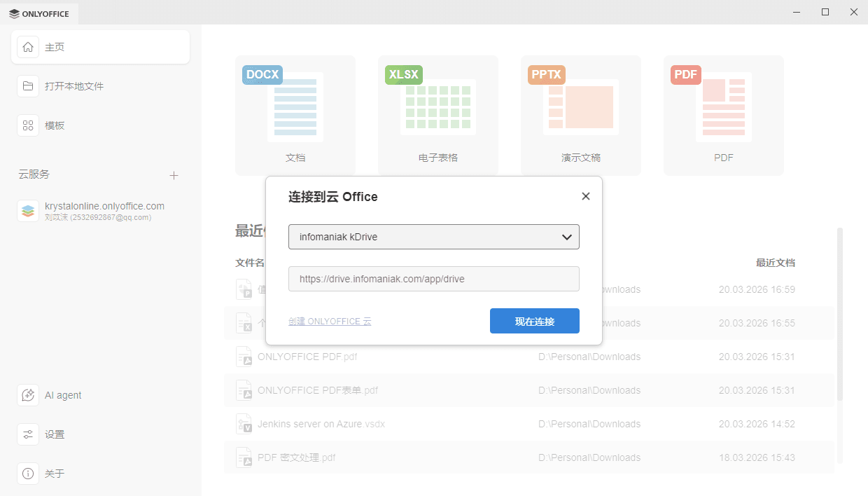The image size is (868, 496).
Task: Click Visio file icon beside Jenkins server
Action: point(244,424)
